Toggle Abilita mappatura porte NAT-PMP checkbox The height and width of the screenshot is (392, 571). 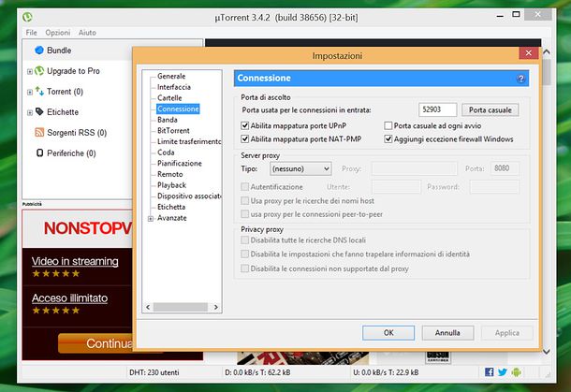pos(244,139)
